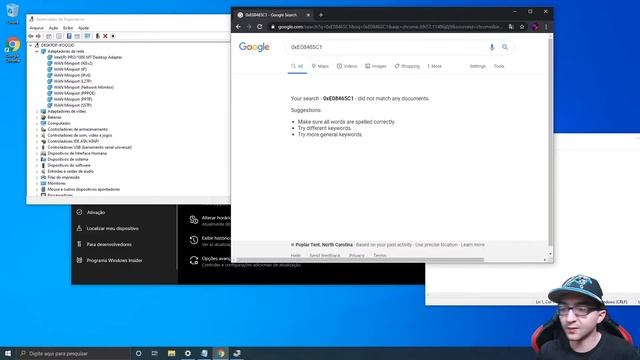Click the Google search magnifier button
Image resolution: width=640 pixels, height=360 pixels.
[x=505, y=47]
